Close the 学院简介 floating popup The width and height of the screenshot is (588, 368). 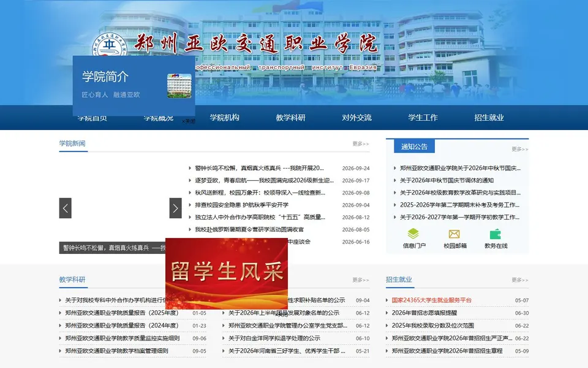pos(188,121)
